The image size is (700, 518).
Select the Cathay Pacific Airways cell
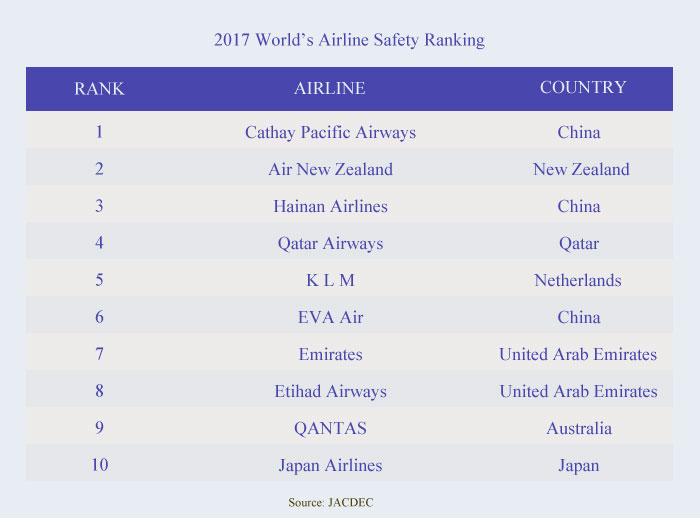pos(330,132)
